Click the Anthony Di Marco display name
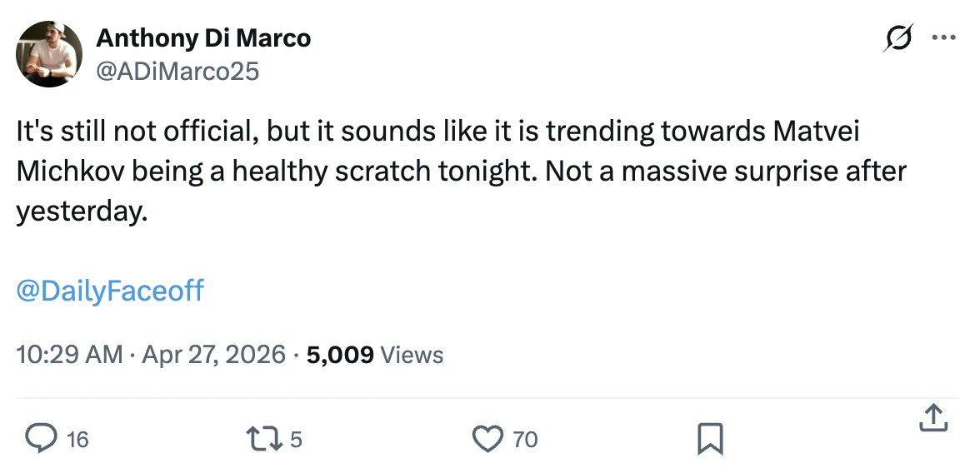Screen dimensions: 980x468 pyautogui.click(x=203, y=37)
